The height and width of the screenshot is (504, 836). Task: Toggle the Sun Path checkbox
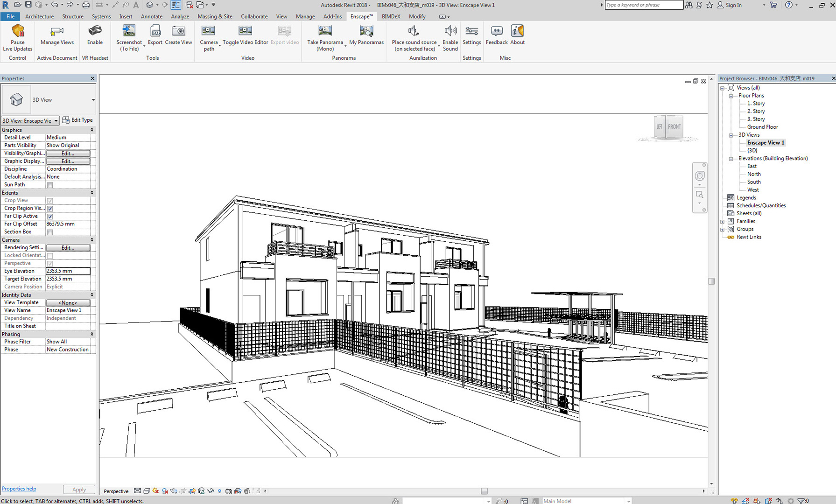tap(50, 185)
